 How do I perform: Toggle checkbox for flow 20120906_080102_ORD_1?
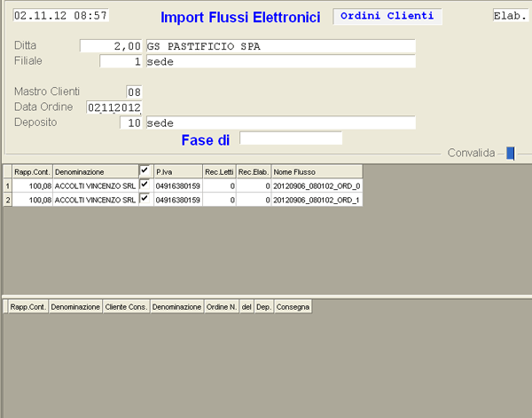[x=145, y=198]
